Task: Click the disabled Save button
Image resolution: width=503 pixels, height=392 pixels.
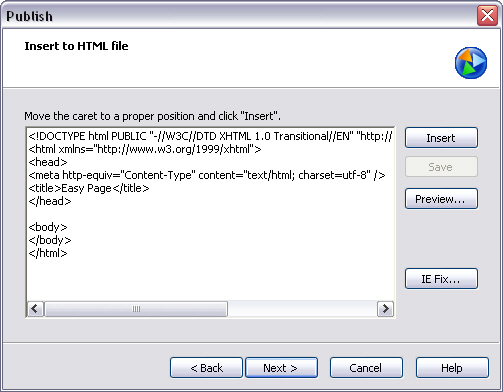Action: click(441, 167)
